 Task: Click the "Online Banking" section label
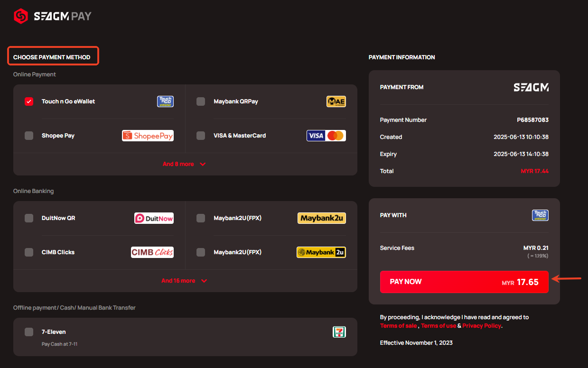(x=34, y=191)
